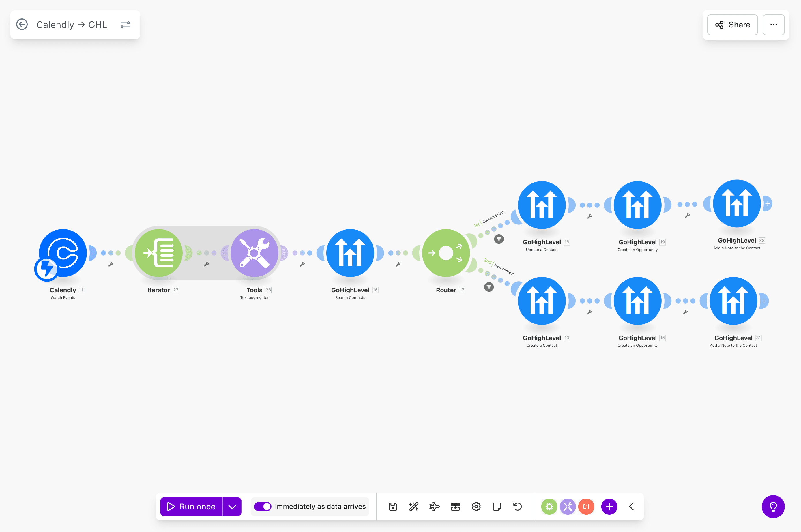The width and height of the screenshot is (801, 532).
Task: Click the undo previous version icon
Action: point(517,507)
